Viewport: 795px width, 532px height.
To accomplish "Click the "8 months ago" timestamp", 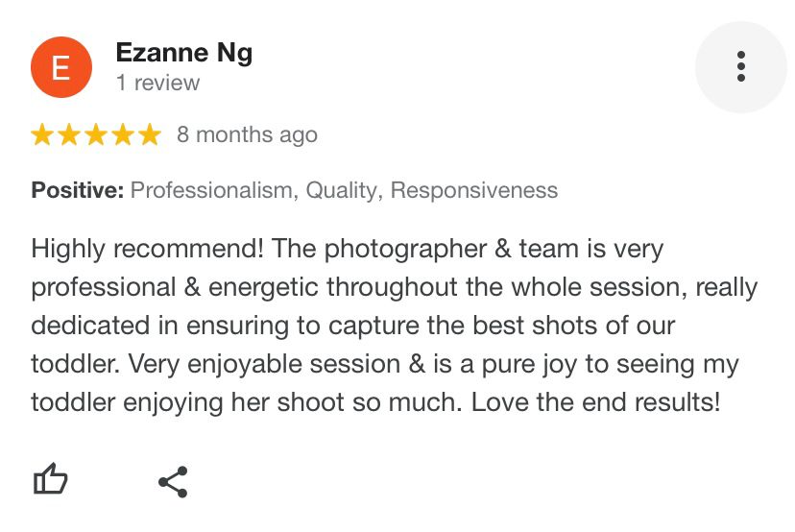I will 247,134.
